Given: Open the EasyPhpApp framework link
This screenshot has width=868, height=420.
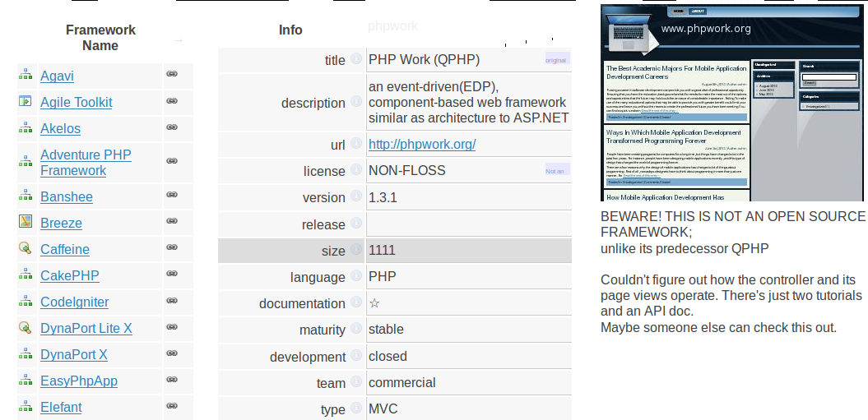Looking at the screenshot, I should pos(79,381).
